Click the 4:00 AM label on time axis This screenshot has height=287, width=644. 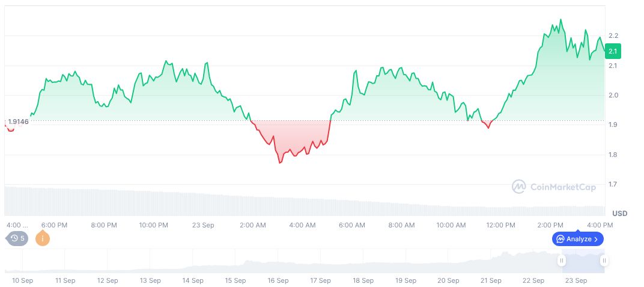click(302, 225)
